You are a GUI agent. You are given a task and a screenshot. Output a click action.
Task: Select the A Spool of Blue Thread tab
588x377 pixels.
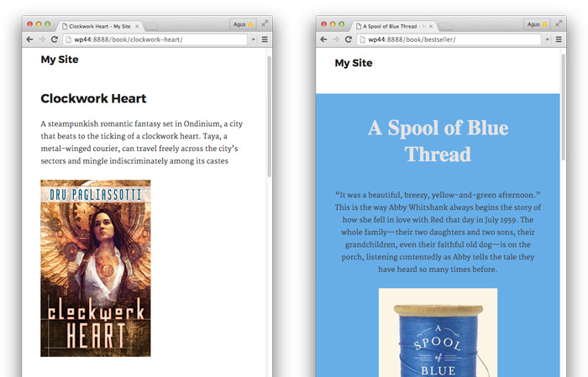[393, 26]
